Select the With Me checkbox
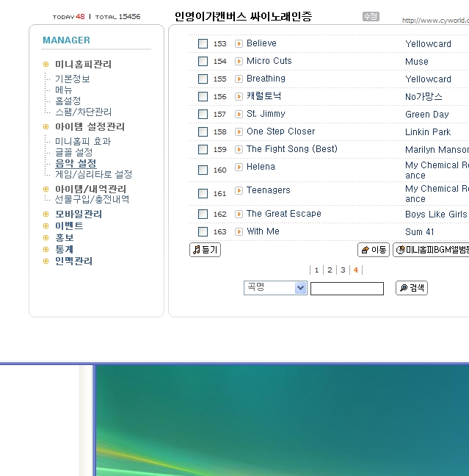This screenshot has height=476, width=469. click(203, 231)
